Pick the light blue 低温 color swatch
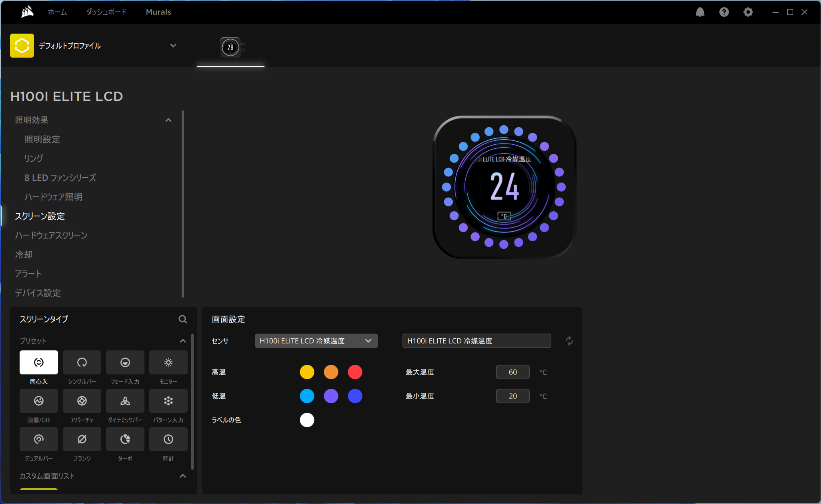The image size is (821, 504). coord(307,396)
